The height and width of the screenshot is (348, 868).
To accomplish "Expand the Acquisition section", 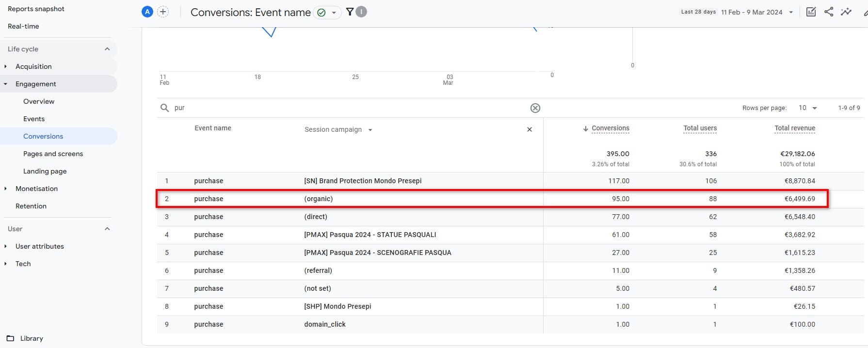I will click(33, 66).
